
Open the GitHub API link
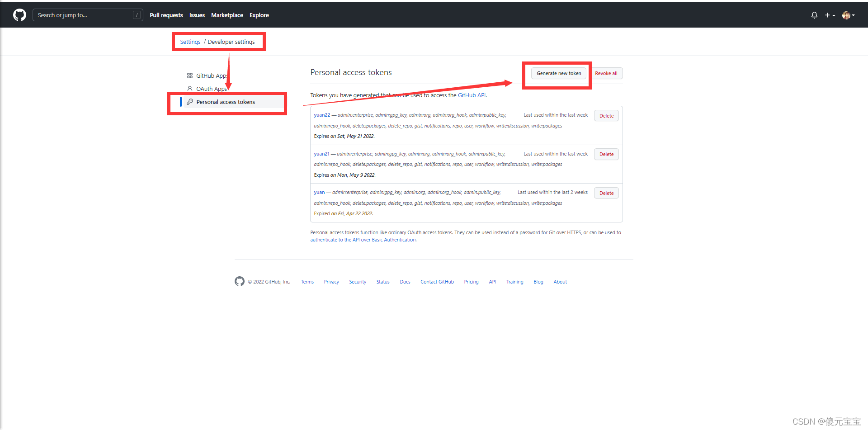click(x=472, y=95)
